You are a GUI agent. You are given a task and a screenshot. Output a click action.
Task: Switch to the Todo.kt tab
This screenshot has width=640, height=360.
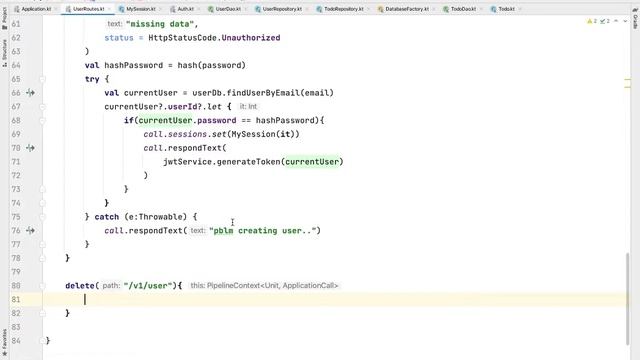coord(507,9)
